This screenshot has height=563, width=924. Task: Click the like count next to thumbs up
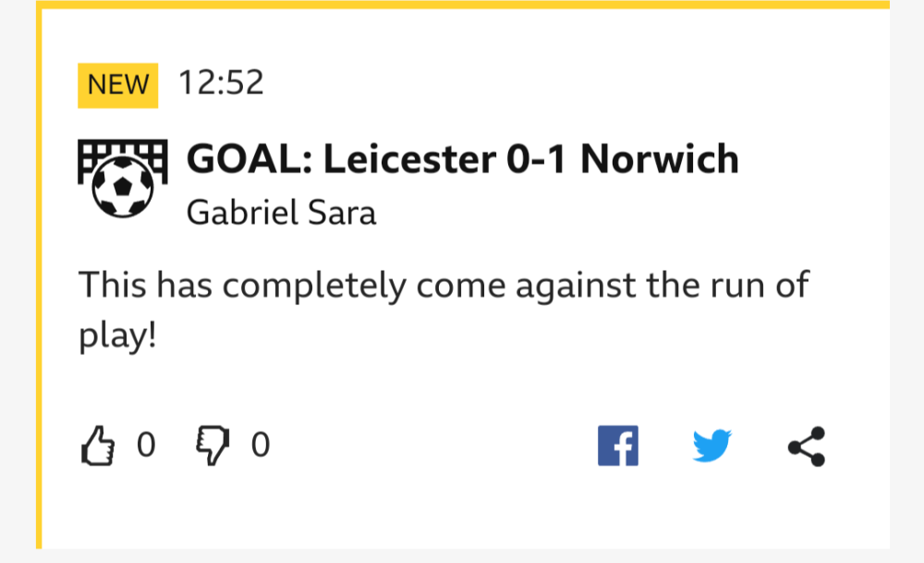(146, 447)
